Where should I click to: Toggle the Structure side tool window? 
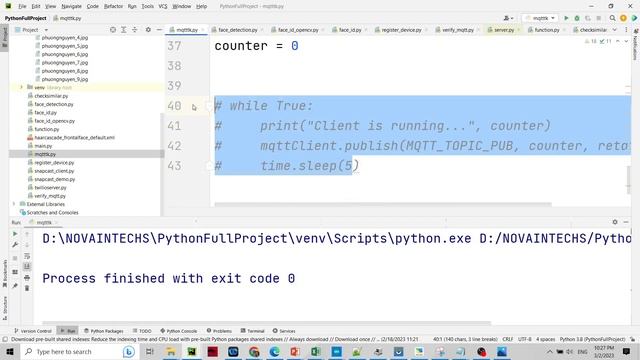[x=4, y=308]
